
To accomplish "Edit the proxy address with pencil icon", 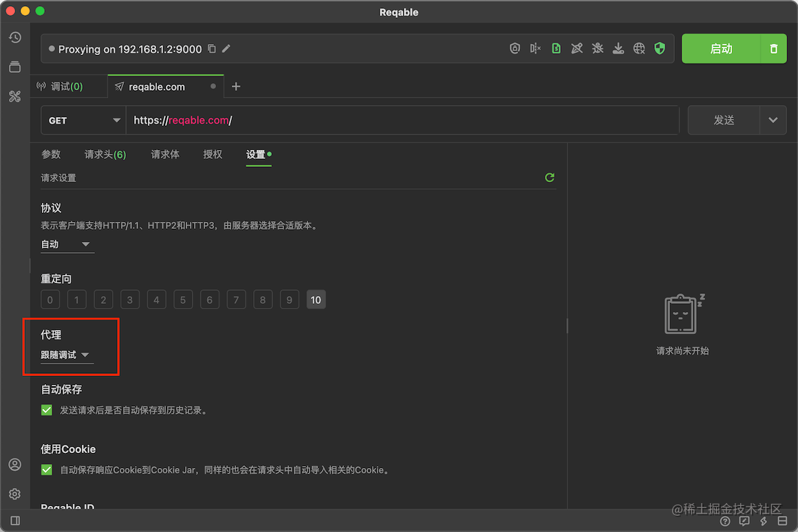I will [x=226, y=49].
